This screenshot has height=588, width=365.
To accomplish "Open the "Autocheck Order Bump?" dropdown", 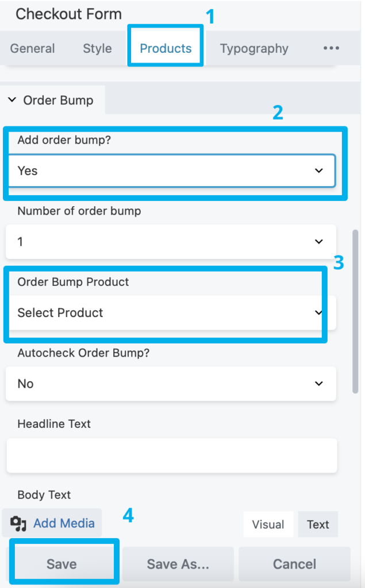I will 171,384.
